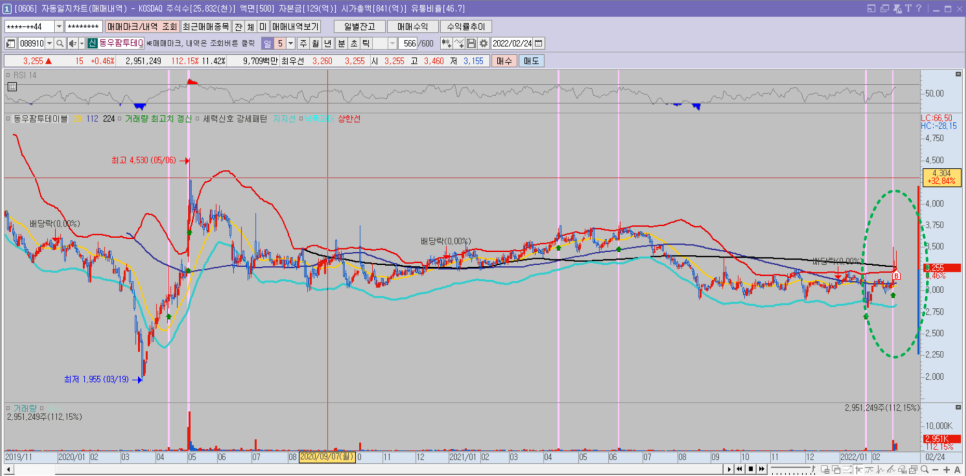Play the chart replay
The image size is (966, 476).
[729, 469]
